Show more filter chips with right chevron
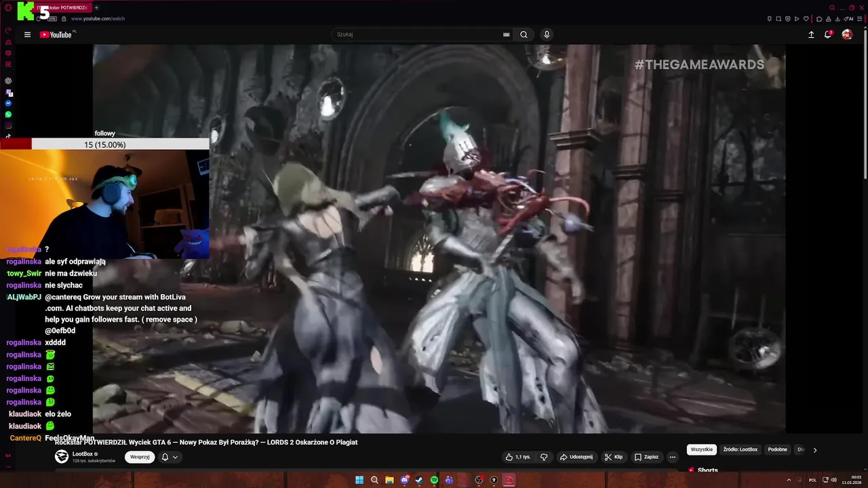 click(815, 449)
